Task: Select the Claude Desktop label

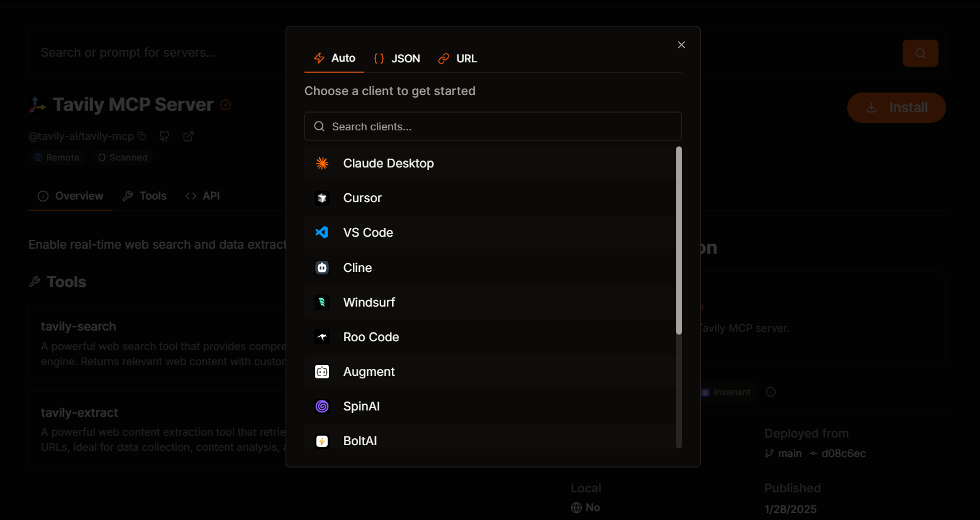Action: pyautogui.click(x=389, y=164)
